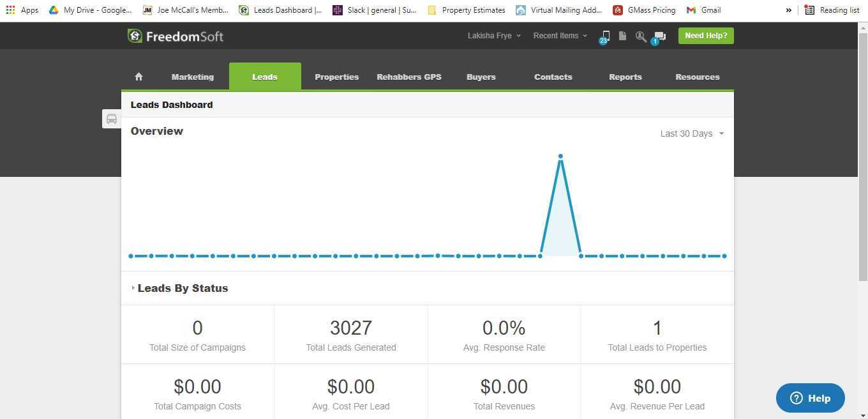Navigate home using the house icon
The height and width of the screenshot is (419, 868).
[x=138, y=77]
